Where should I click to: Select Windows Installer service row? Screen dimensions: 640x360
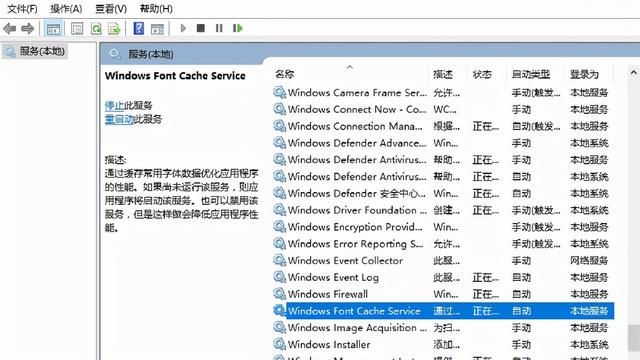click(x=443, y=344)
